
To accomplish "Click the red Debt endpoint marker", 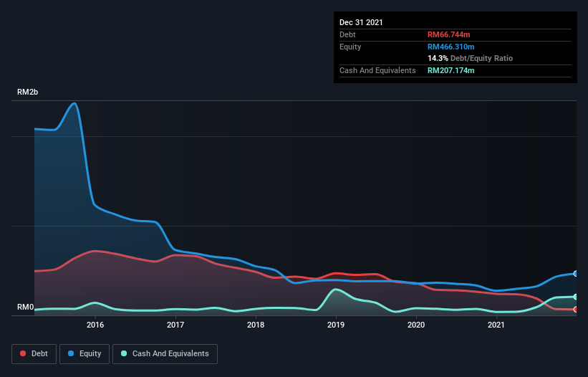I will tap(576, 310).
